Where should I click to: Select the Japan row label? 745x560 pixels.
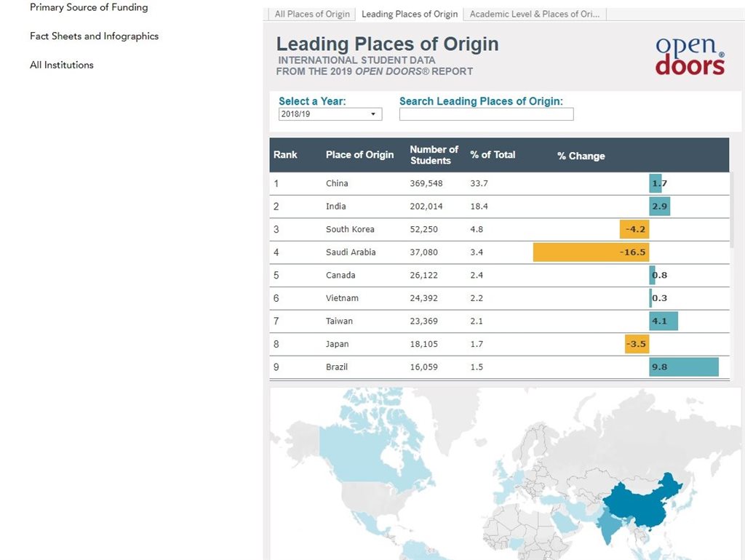[338, 344]
